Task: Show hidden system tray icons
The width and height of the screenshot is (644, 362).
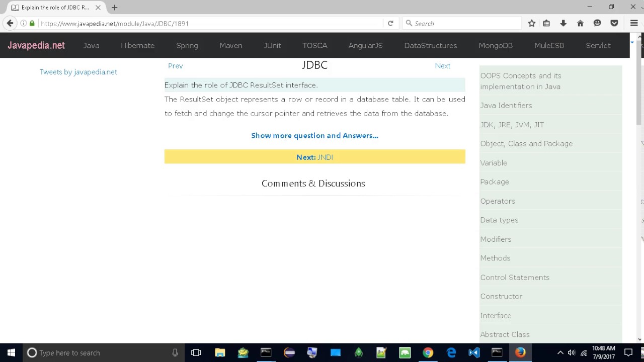Action: (x=560, y=353)
